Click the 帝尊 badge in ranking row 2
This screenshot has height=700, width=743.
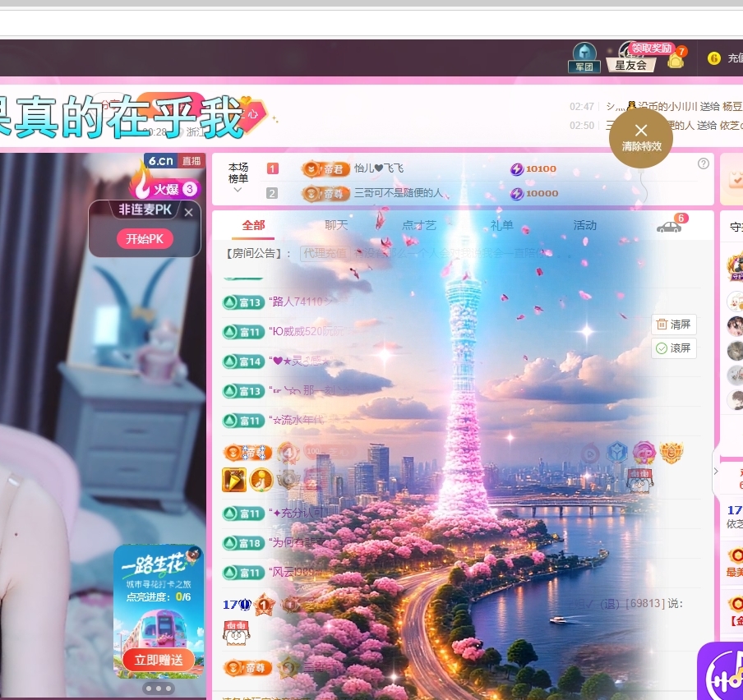[x=325, y=193]
